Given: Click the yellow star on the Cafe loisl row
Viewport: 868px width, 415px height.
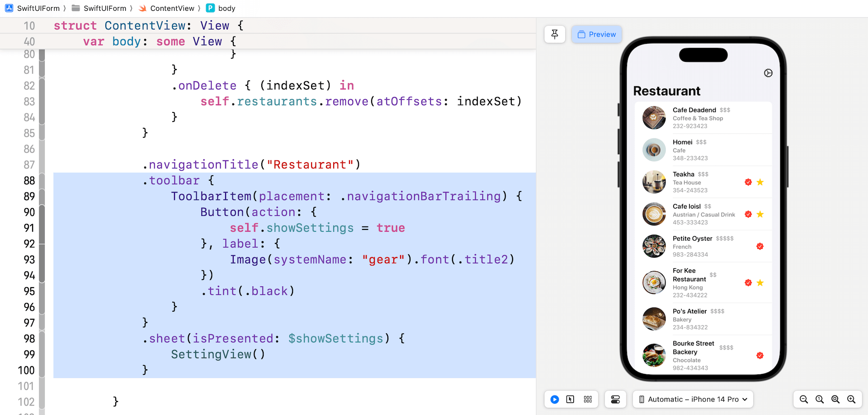Looking at the screenshot, I should (x=760, y=214).
